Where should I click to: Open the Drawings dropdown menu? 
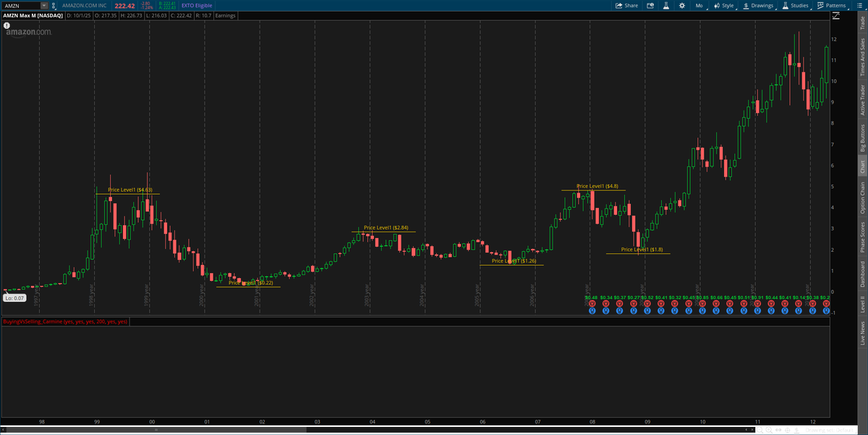coord(758,5)
